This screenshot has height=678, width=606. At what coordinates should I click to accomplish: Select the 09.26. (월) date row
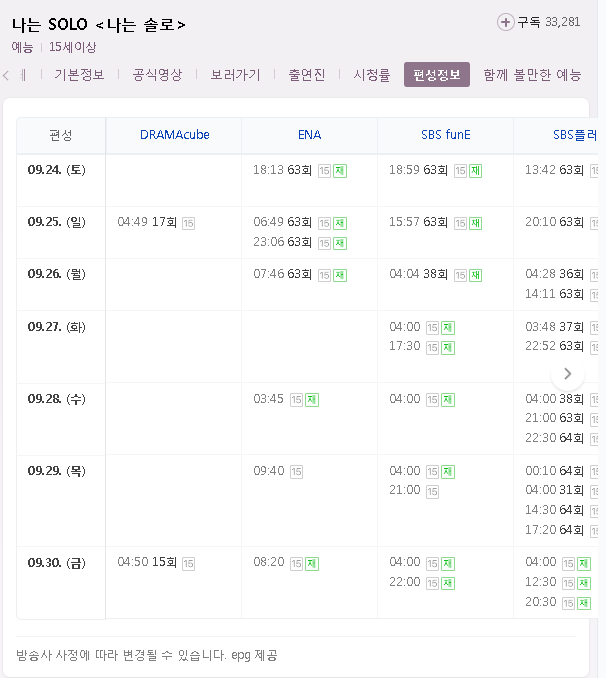[57, 274]
